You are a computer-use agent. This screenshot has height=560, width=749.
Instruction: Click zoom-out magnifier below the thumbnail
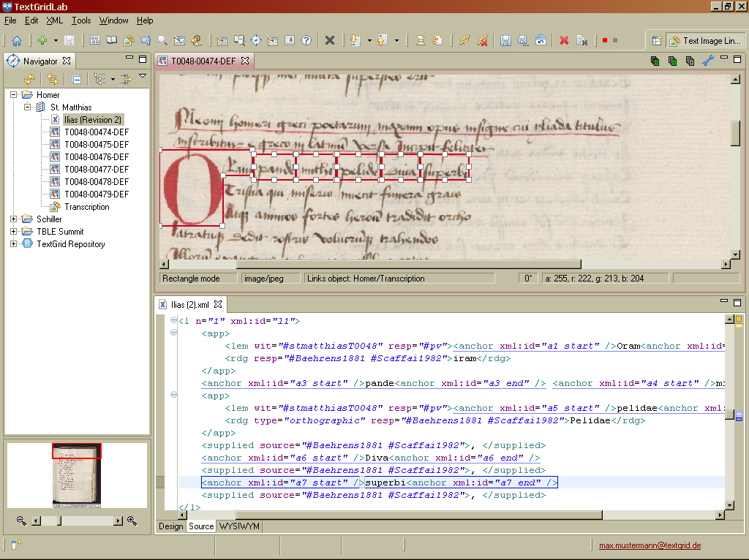pyautogui.click(x=21, y=521)
